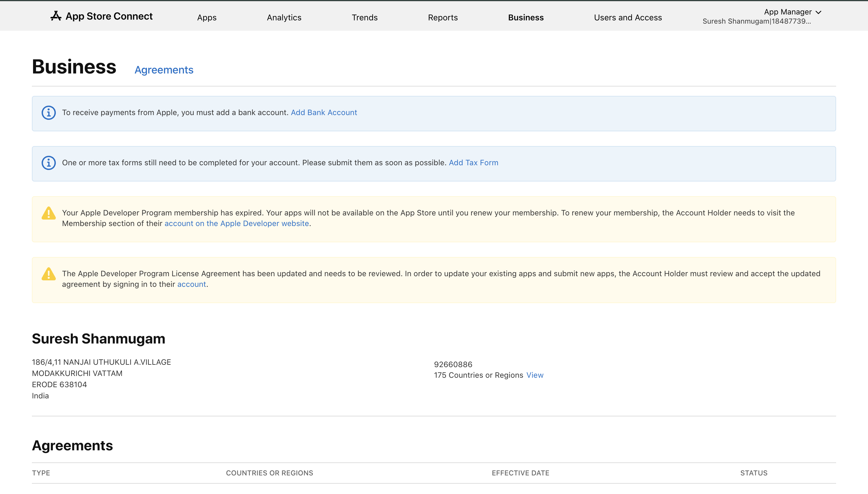Image resolution: width=868 pixels, height=494 pixels.
Task: Select the Business navigation item
Action: click(526, 17)
